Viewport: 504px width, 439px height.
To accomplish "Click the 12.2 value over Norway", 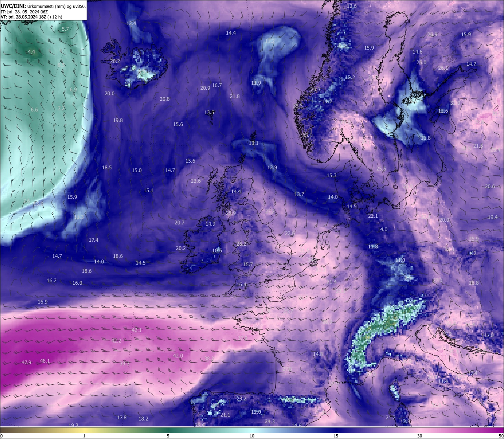I will click(x=350, y=77).
